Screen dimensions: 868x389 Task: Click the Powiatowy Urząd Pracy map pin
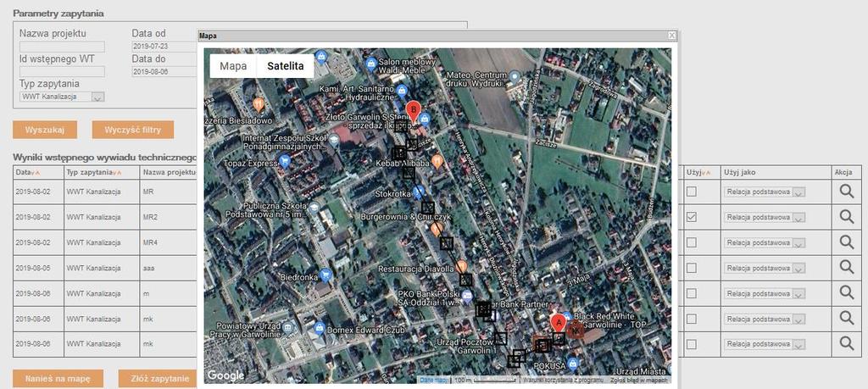pyautogui.click(x=287, y=328)
